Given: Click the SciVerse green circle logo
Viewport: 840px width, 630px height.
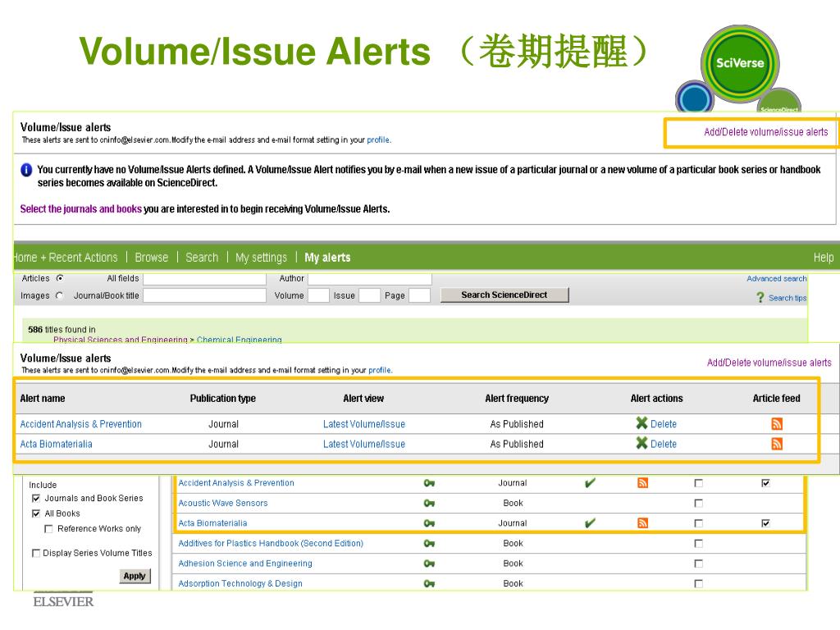Looking at the screenshot, I should [x=740, y=63].
